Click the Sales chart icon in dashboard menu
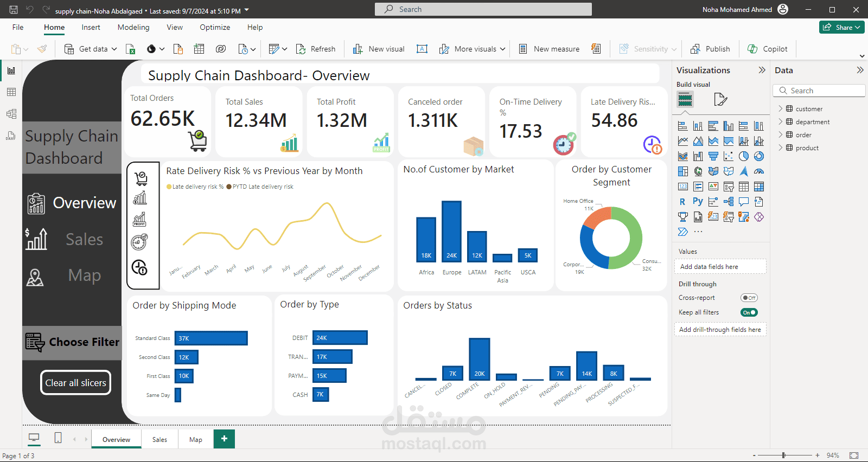This screenshot has width=868, height=462. point(36,239)
